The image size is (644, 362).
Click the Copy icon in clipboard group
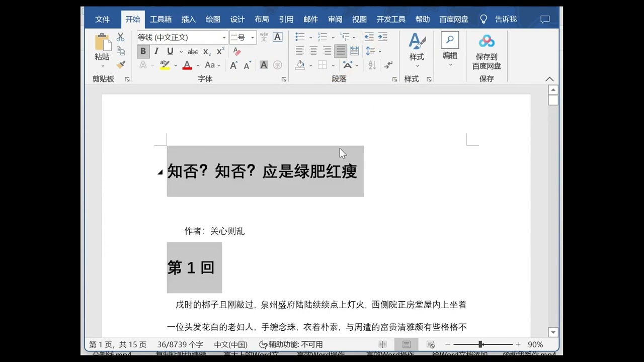(121, 51)
